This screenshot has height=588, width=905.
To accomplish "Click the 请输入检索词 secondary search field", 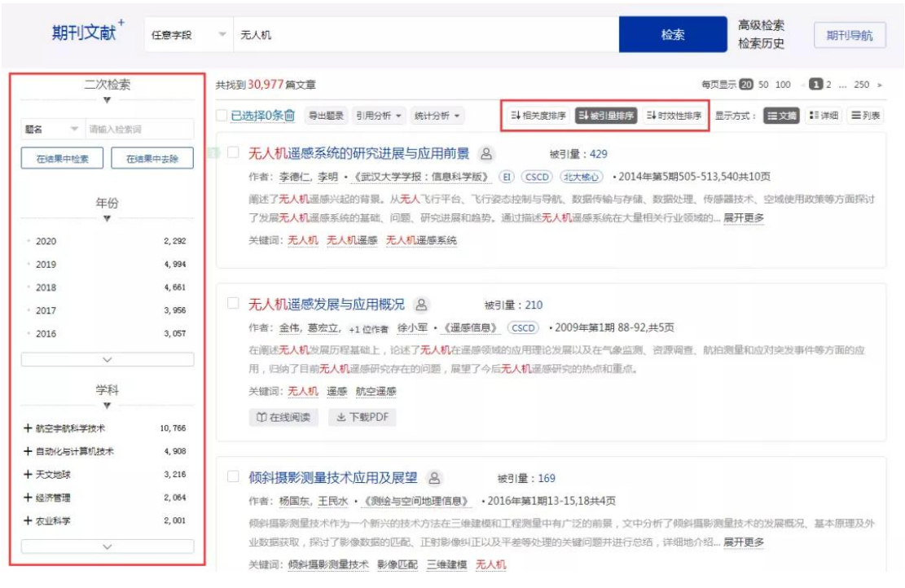I will [x=138, y=129].
